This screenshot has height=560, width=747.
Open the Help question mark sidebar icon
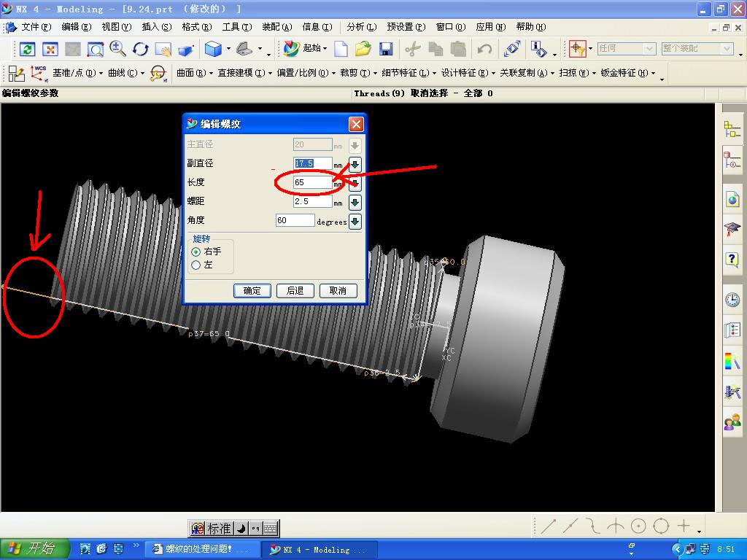732,260
